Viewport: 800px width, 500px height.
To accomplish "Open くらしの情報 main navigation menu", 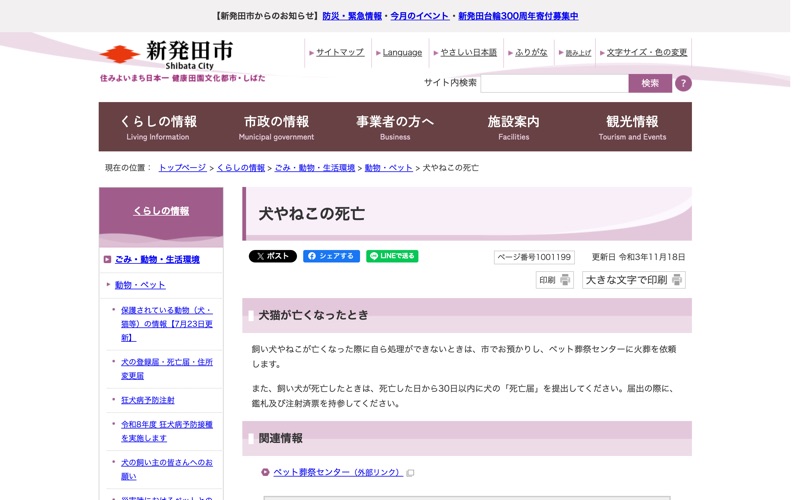I will coord(158,127).
